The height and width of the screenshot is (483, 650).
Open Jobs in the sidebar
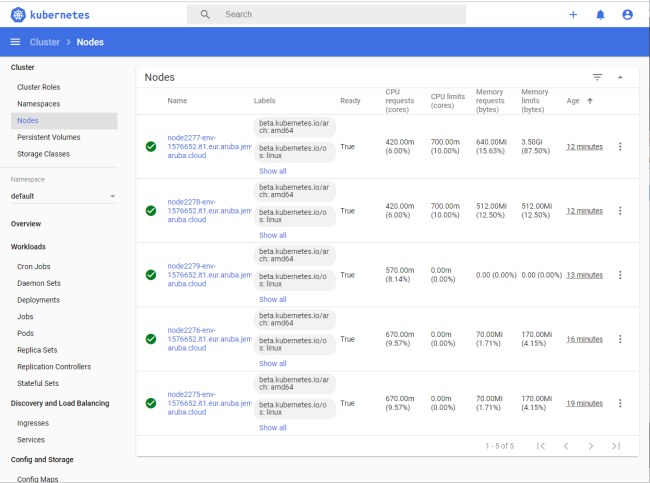click(25, 317)
